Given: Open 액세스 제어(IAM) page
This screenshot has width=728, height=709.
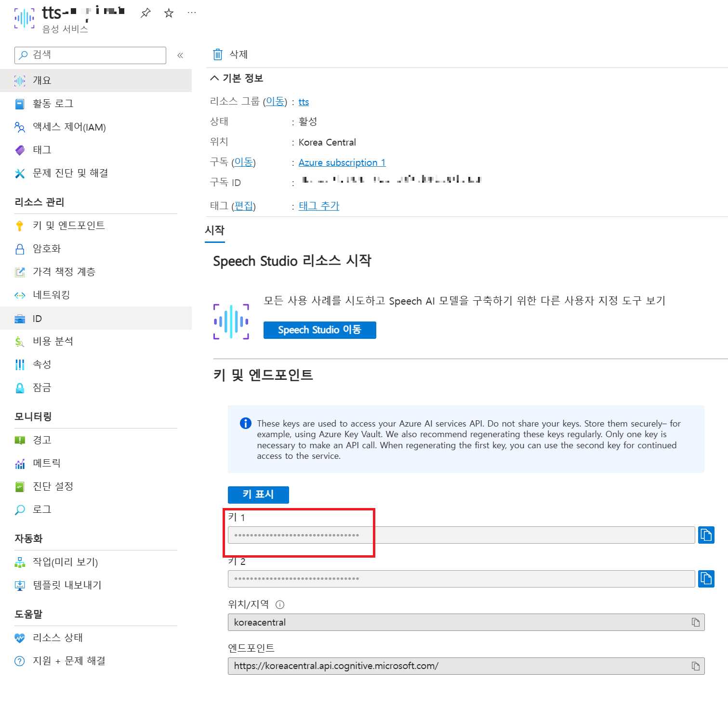Looking at the screenshot, I should coord(96,127).
